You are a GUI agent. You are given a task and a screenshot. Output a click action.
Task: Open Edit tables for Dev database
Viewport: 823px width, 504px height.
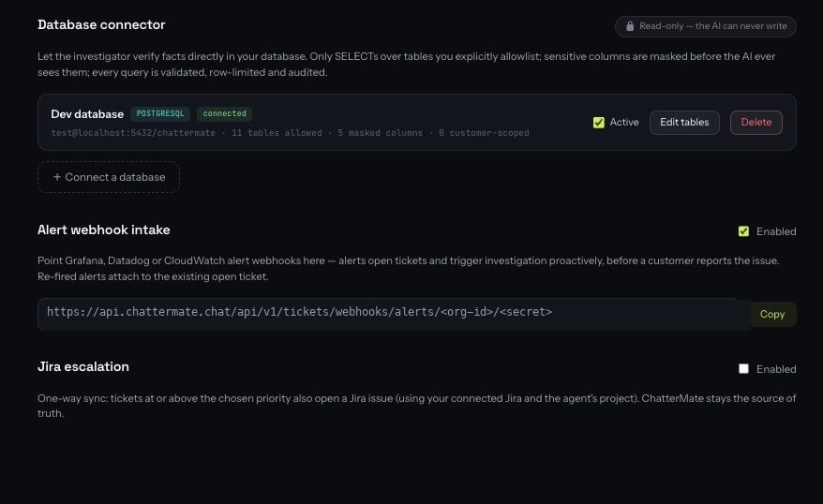tap(684, 122)
